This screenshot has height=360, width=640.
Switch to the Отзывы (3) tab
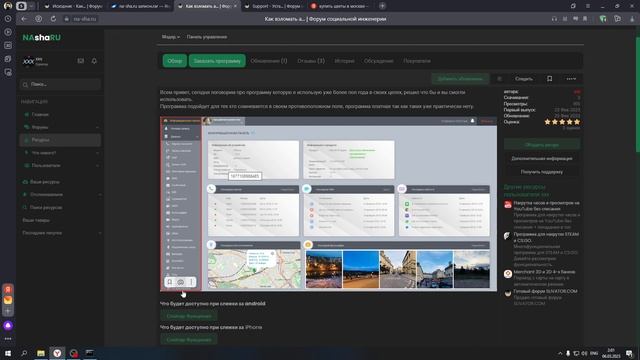coord(311,61)
